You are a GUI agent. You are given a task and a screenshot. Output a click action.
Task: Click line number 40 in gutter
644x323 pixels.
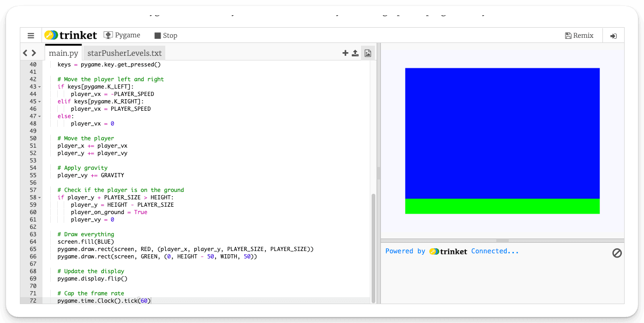(33, 65)
